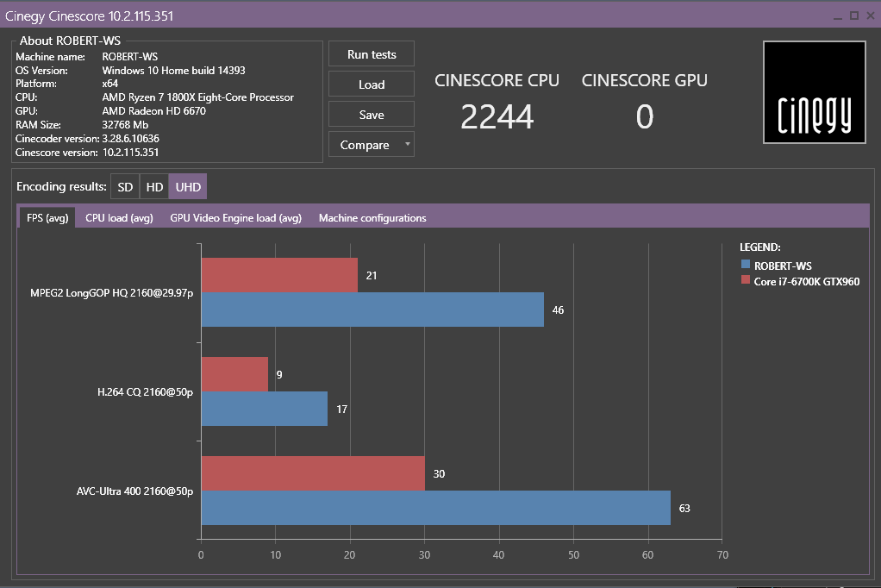
Task: Click the Run tests button
Action: point(372,54)
